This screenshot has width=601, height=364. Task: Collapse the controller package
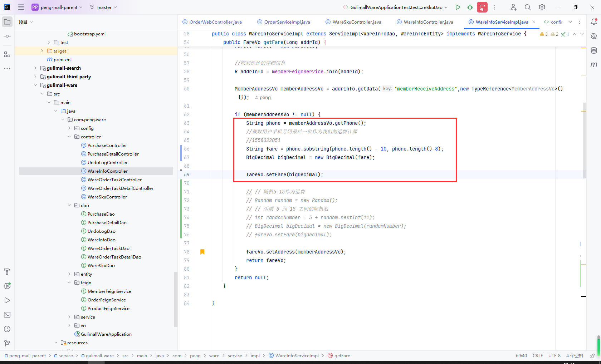[69, 137]
